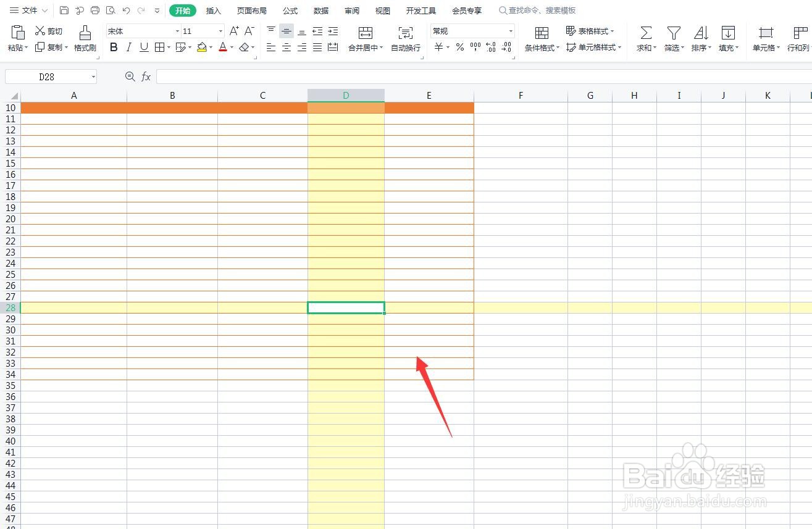Apply red font color A

tap(223, 48)
